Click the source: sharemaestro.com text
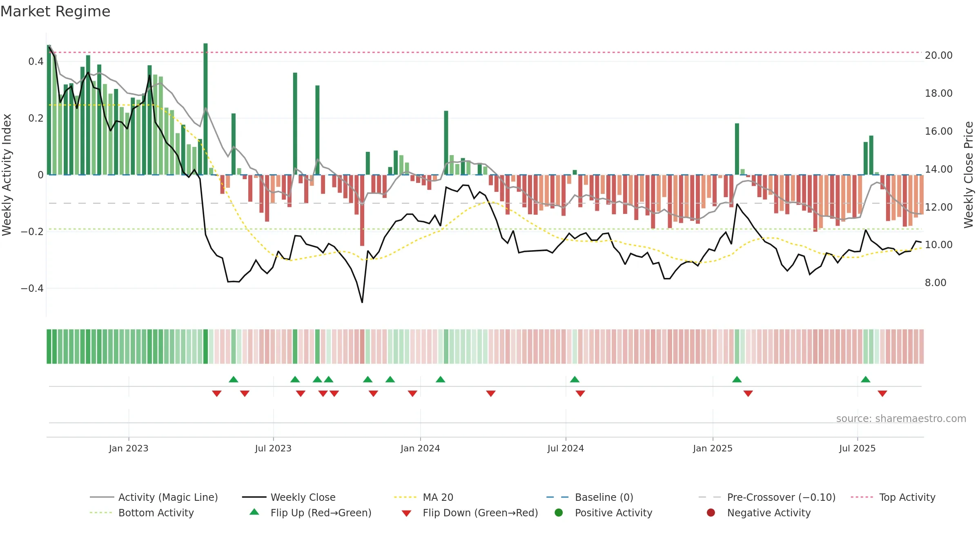The image size is (980, 551). [901, 419]
